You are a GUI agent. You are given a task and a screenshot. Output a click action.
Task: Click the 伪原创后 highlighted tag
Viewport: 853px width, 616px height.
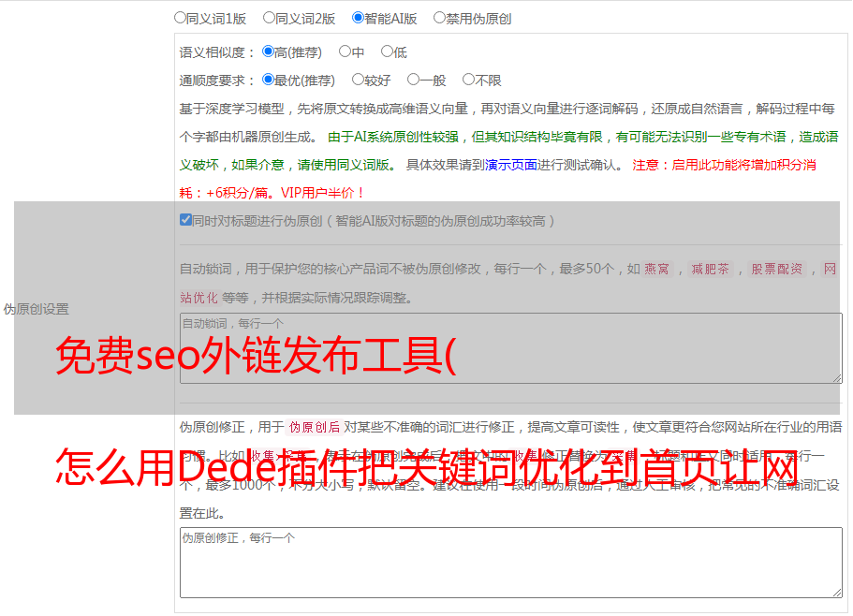[315, 427]
